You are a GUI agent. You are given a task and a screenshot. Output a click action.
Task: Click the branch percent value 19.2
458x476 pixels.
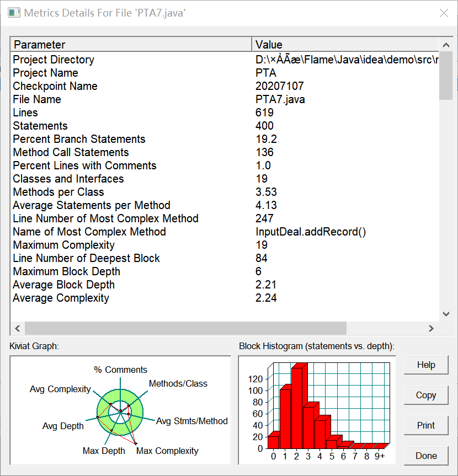coord(266,139)
